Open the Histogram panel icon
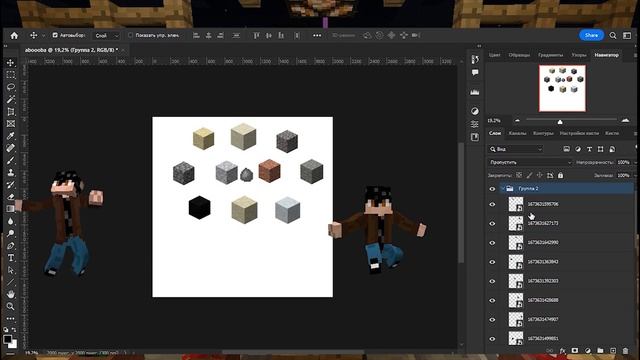The width and height of the screenshot is (640, 360). 475,92
